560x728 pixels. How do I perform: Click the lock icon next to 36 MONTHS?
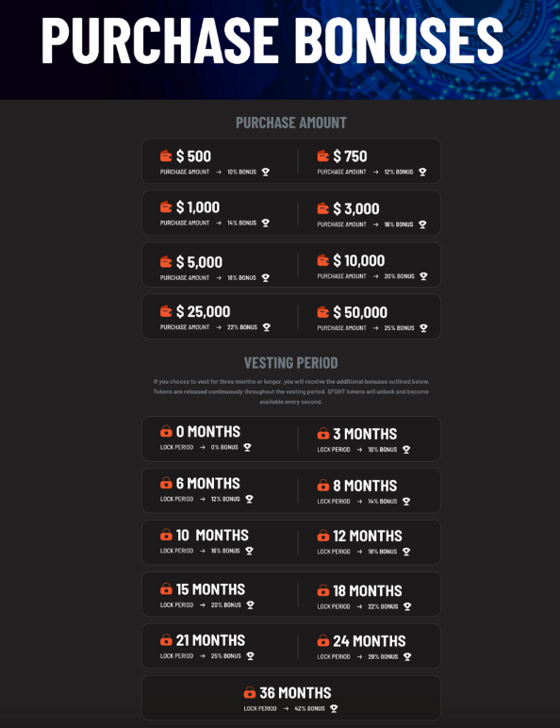249,693
